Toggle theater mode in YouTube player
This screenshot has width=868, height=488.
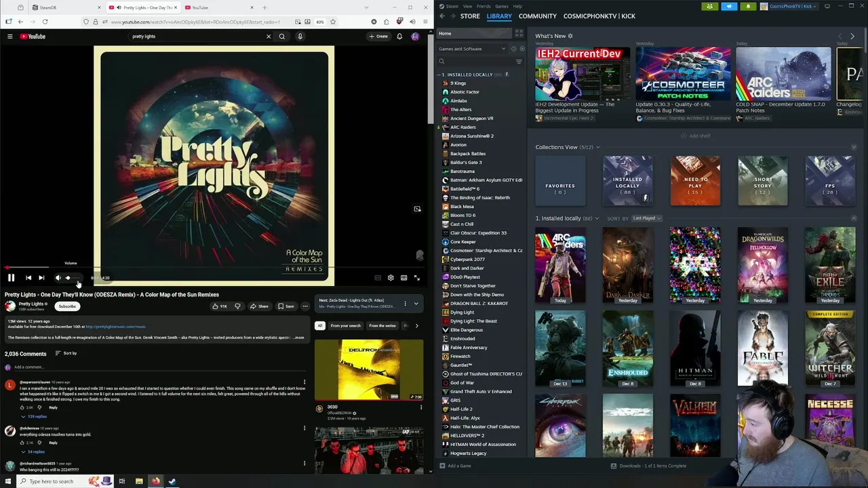pyautogui.click(x=403, y=278)
